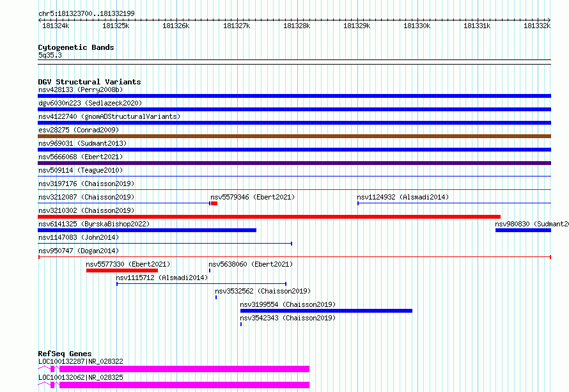Click the 5q35.3 band label
Screen dimensions: 569x392
pyautogui.click(x=50, y=55)
